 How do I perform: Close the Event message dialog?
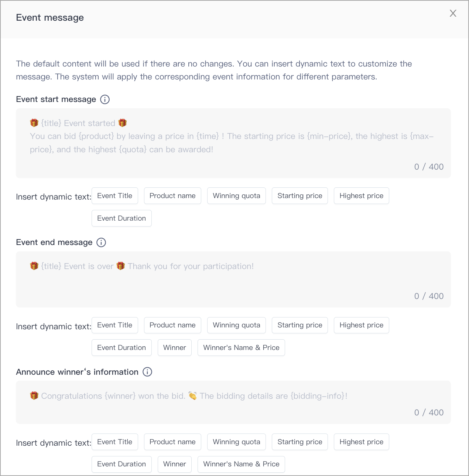[x=453, y=13]
